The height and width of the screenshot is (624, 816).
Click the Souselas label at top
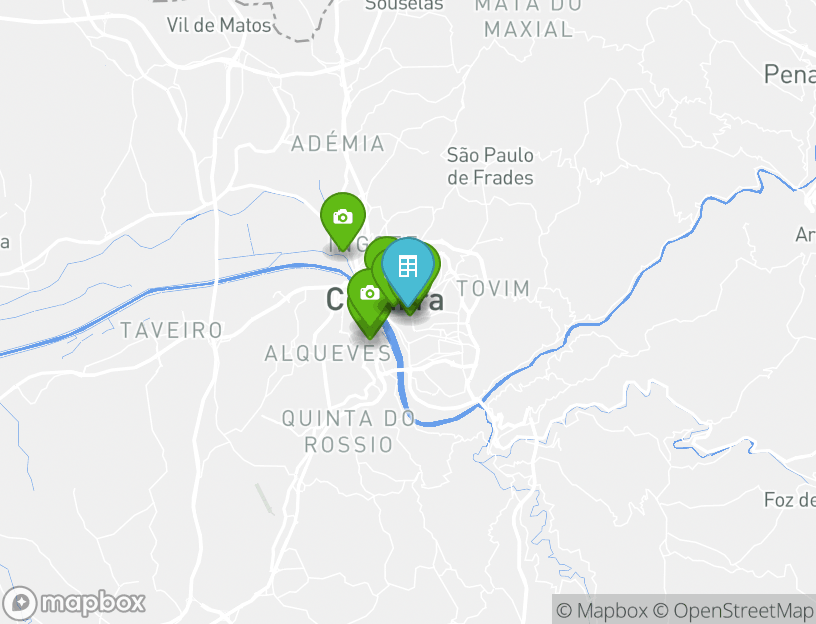(404, 5)
